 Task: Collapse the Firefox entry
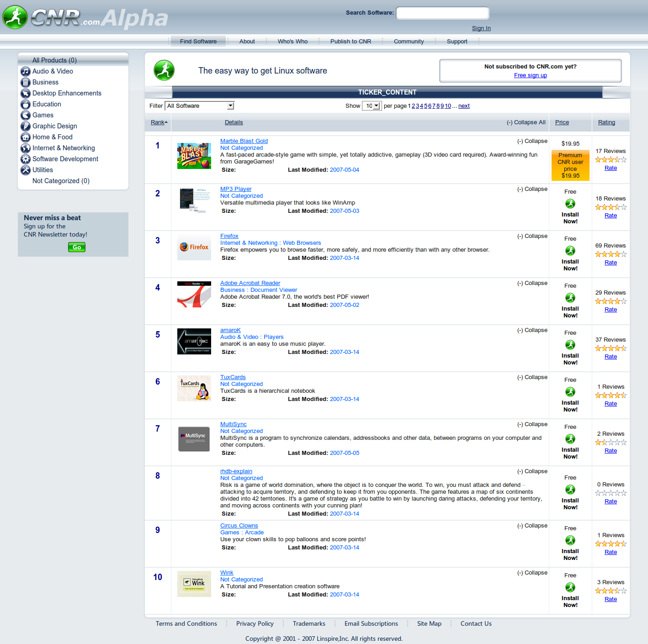click(532, 236)
